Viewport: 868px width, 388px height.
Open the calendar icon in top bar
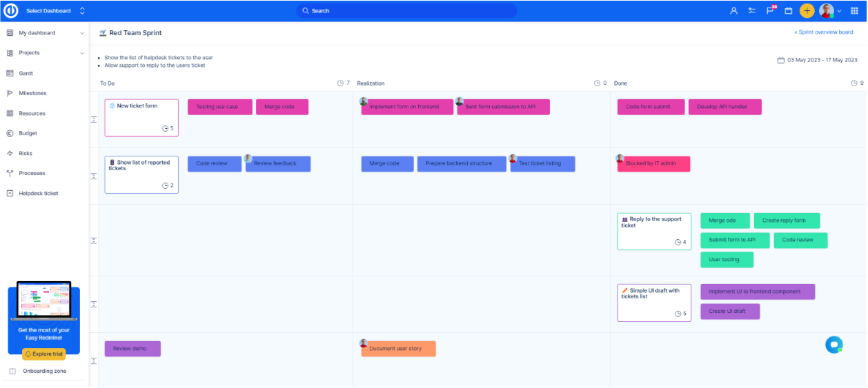(x=789, y=11)
